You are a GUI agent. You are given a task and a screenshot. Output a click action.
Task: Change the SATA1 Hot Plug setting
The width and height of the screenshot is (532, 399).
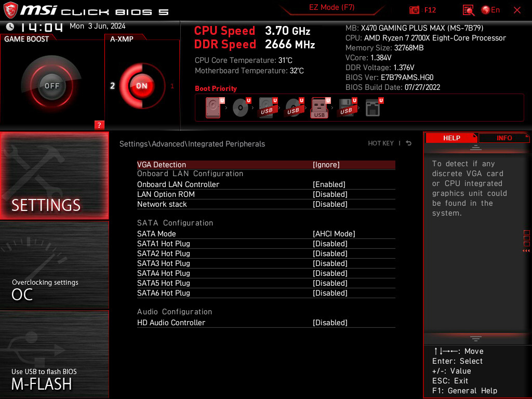[x=266, y=244]
